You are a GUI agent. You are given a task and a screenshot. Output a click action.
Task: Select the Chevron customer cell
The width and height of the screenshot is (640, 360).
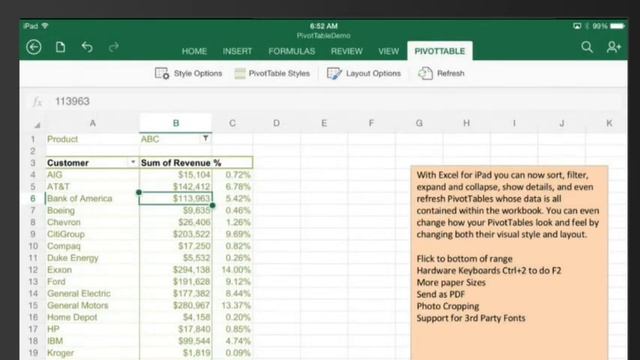(x=93, y=222)
